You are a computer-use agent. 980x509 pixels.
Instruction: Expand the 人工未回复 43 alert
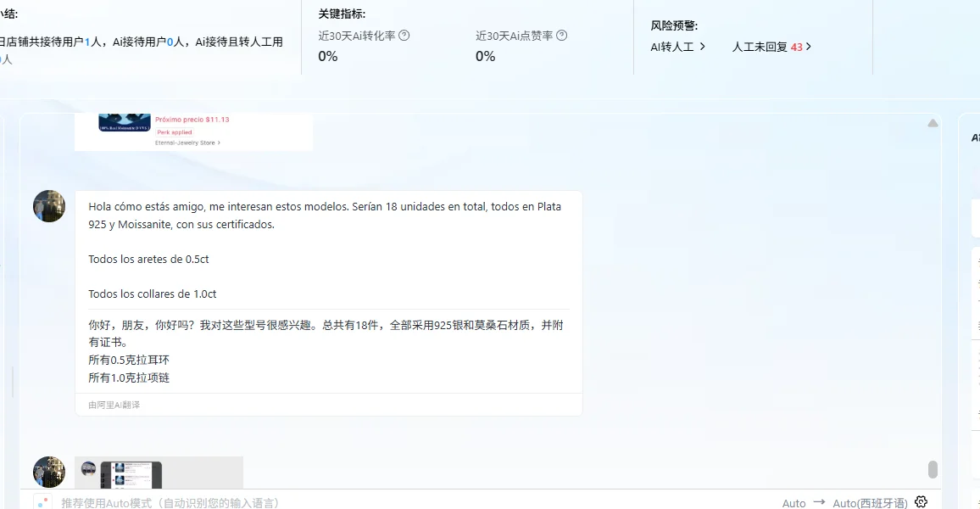click(771, 47)
